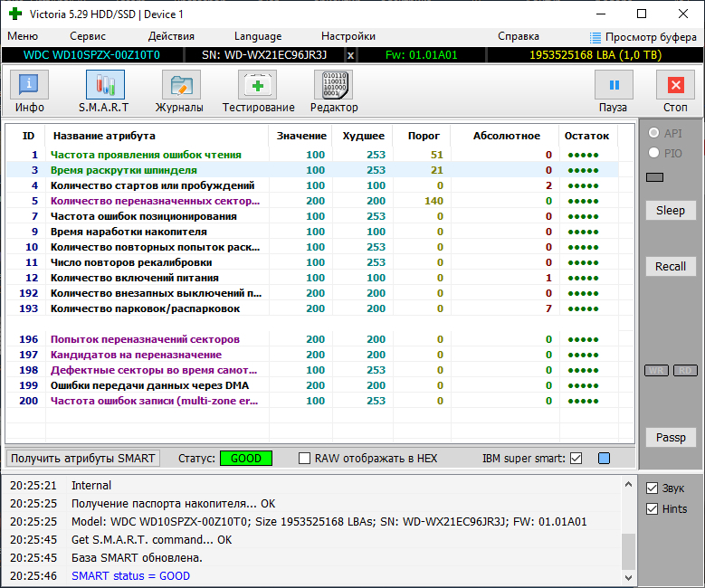Open the Сервис menu

88,36
